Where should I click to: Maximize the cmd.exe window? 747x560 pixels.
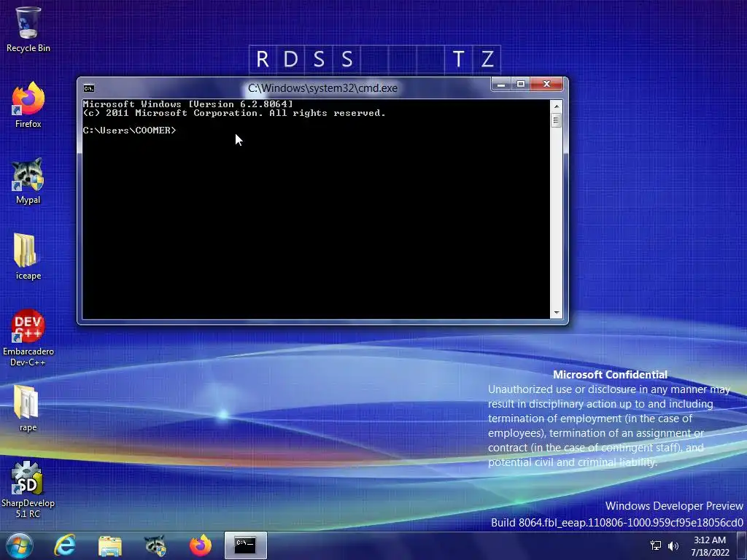pos(521,85)
